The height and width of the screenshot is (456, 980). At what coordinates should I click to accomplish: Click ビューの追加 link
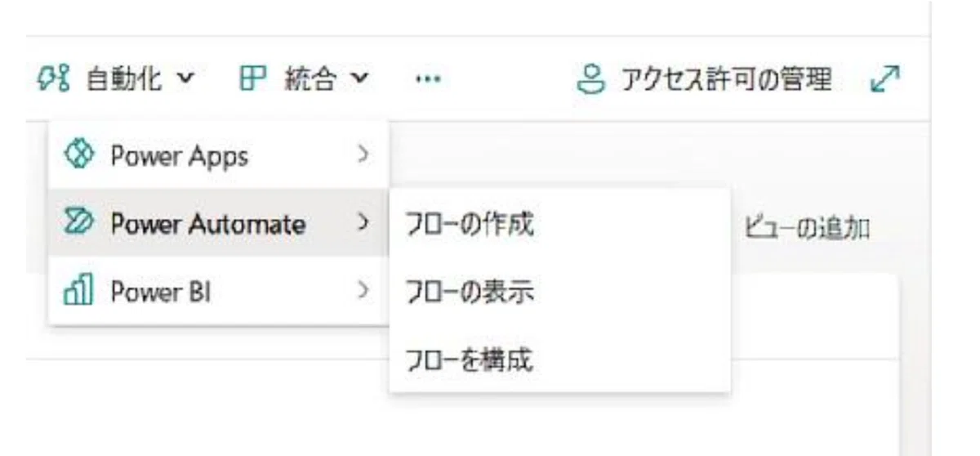pyautogui.click(x=807, y=229)
